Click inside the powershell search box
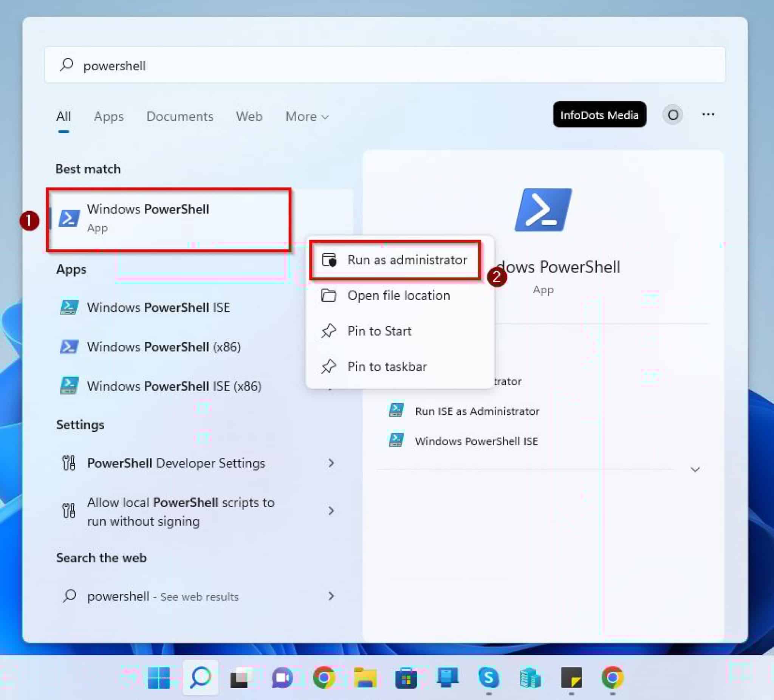Image resolution: width=774 pixels, height=700 pixels. click(231, 65)
